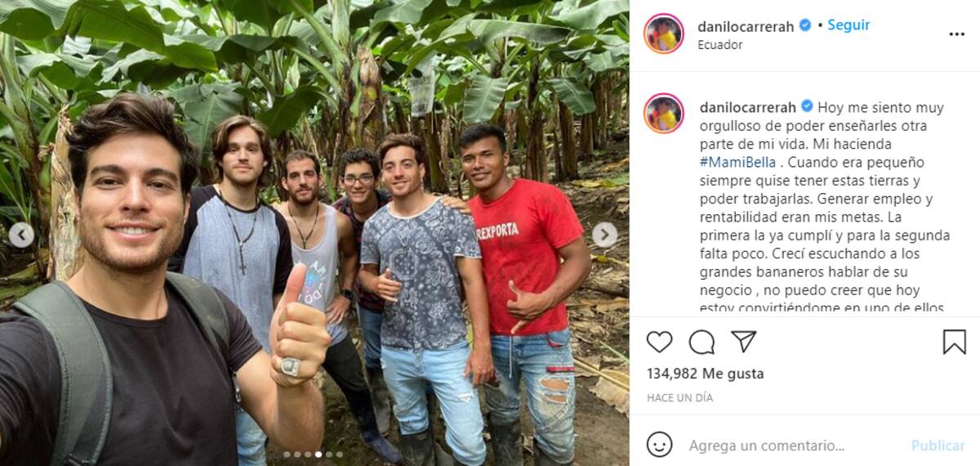This screenshot has width=980, height=466.
Task: Open emoji picker in comment box
Action: pos(660,445)
